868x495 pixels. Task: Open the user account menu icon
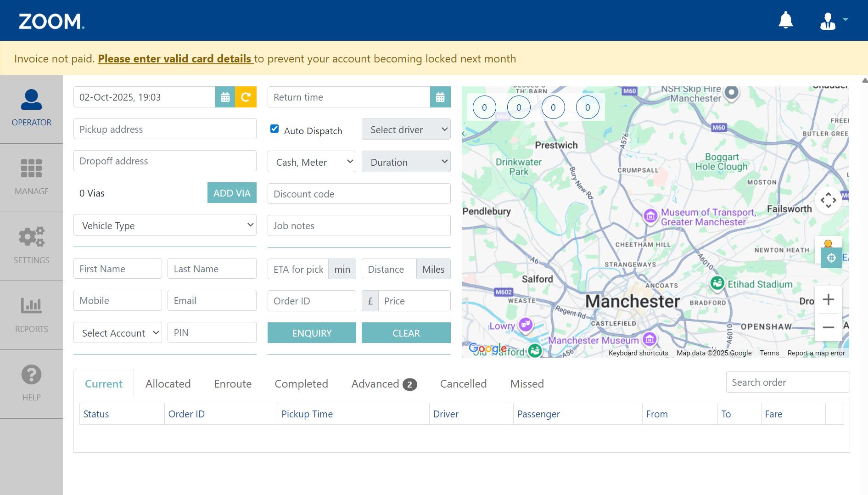pos(828,21)
